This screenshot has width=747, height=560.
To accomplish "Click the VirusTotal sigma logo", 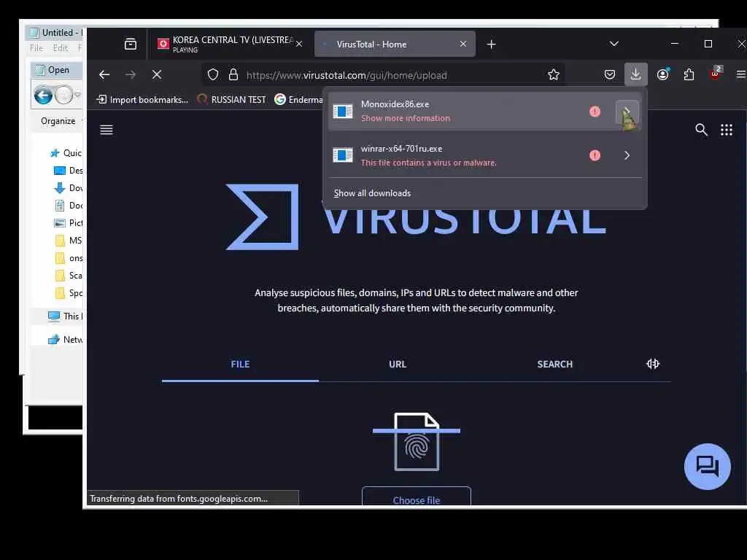I will coord(263,217).
